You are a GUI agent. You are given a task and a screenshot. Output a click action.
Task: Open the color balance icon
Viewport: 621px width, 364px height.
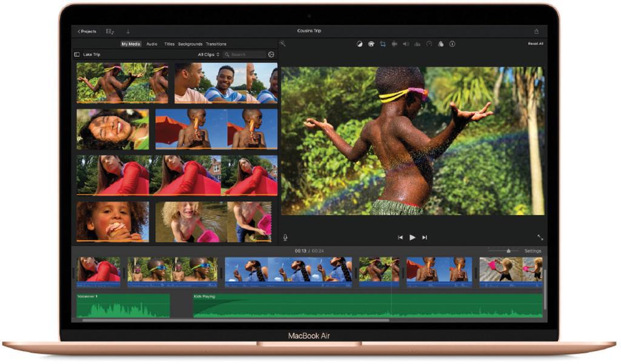click(x=359, y=44)
